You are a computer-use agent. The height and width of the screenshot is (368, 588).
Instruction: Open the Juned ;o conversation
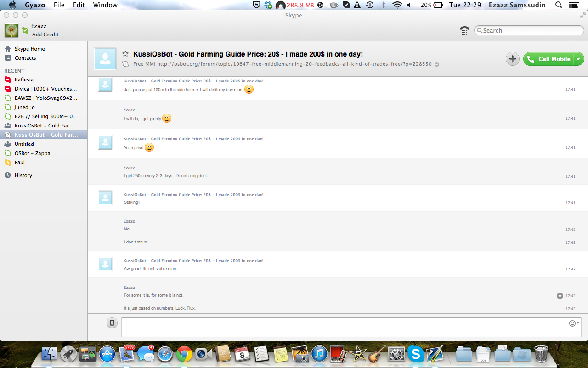pyautogui.click(x=44, y=107)
